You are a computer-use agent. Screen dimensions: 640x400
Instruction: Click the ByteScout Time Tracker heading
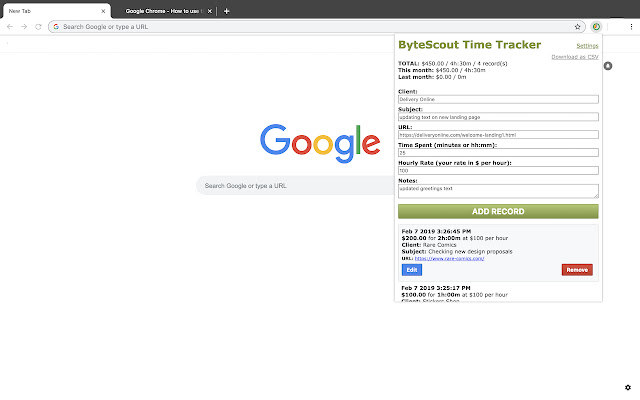coord(469,44)
